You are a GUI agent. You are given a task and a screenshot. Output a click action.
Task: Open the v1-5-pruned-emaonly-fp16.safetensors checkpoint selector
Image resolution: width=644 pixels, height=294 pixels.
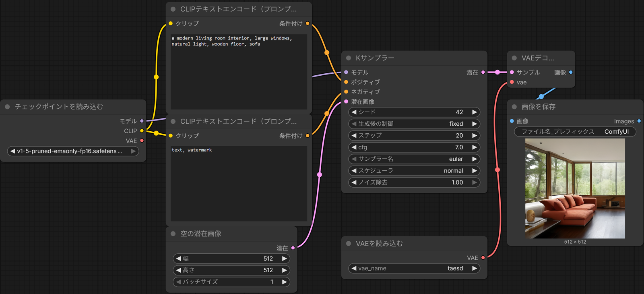point(73,151)
